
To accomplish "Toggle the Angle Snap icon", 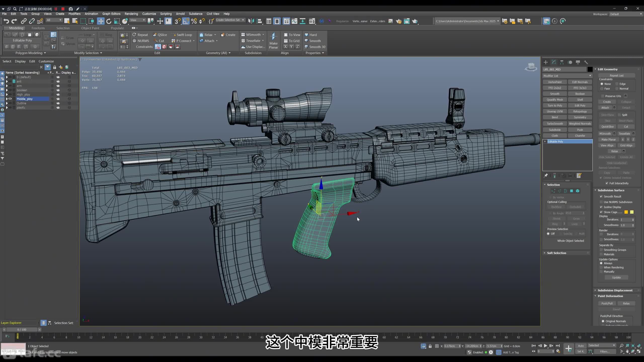I will (186, 21).
